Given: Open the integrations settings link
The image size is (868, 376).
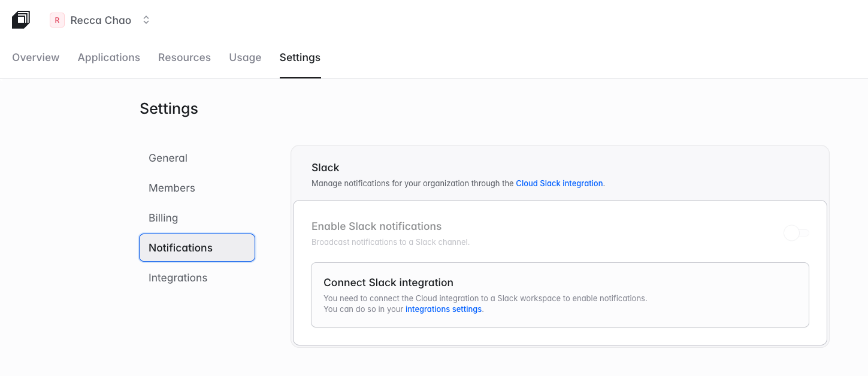Looking at the screenshot, I should tap(443, 310).
